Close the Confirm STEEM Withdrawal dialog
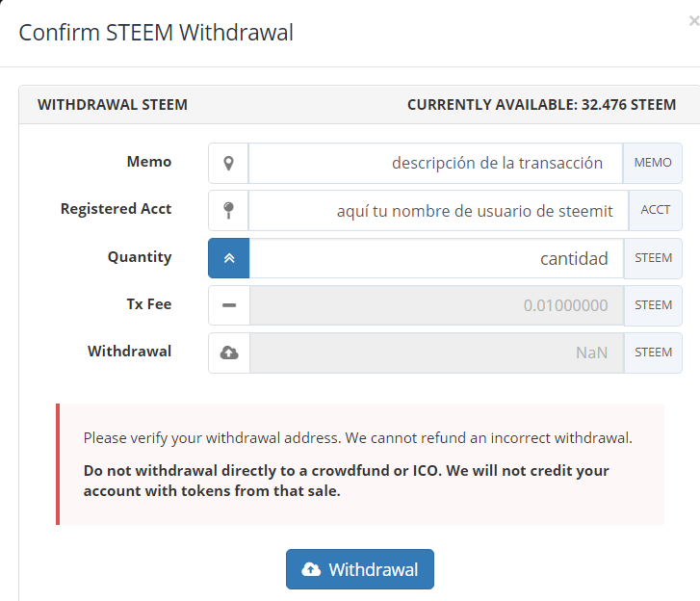 pos(694,21)
